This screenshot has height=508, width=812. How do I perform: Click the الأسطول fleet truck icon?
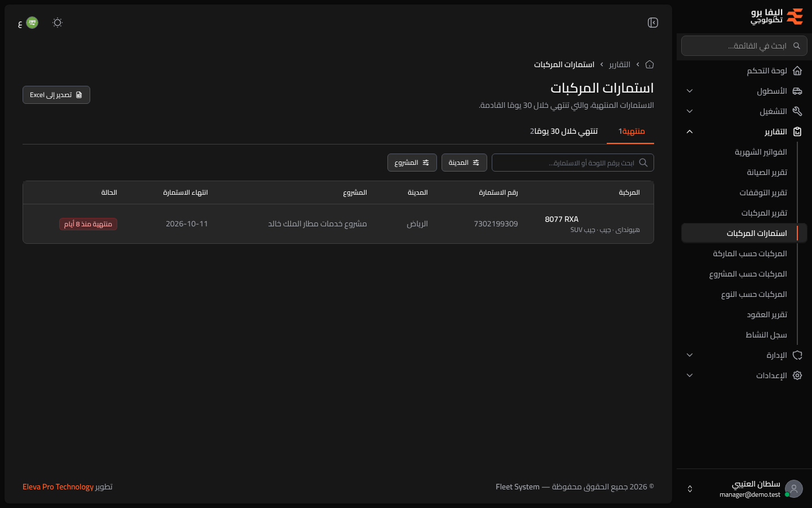click(797, 91)
